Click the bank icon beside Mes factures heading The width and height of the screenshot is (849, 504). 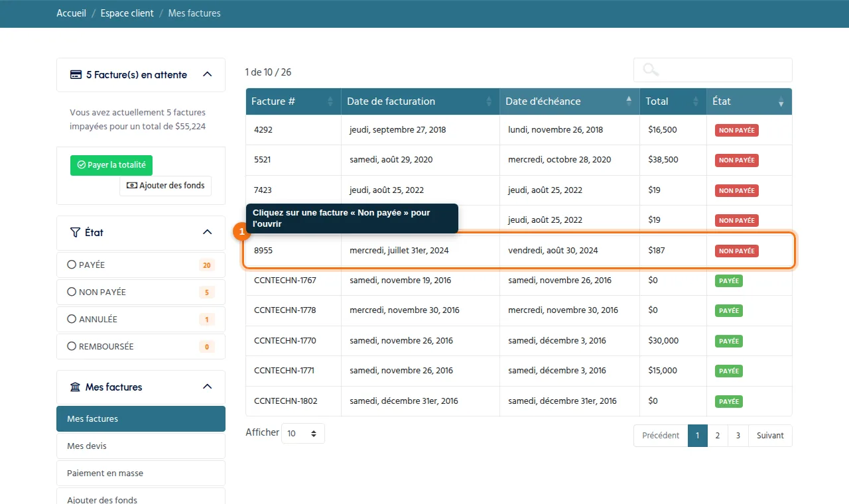point(75,387)
